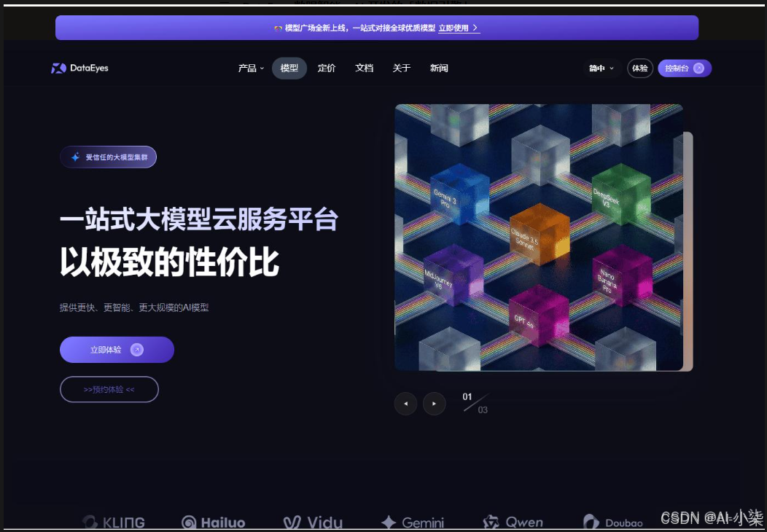Click the KLING partner logo

pyautogui.click(x=114, y=523)
